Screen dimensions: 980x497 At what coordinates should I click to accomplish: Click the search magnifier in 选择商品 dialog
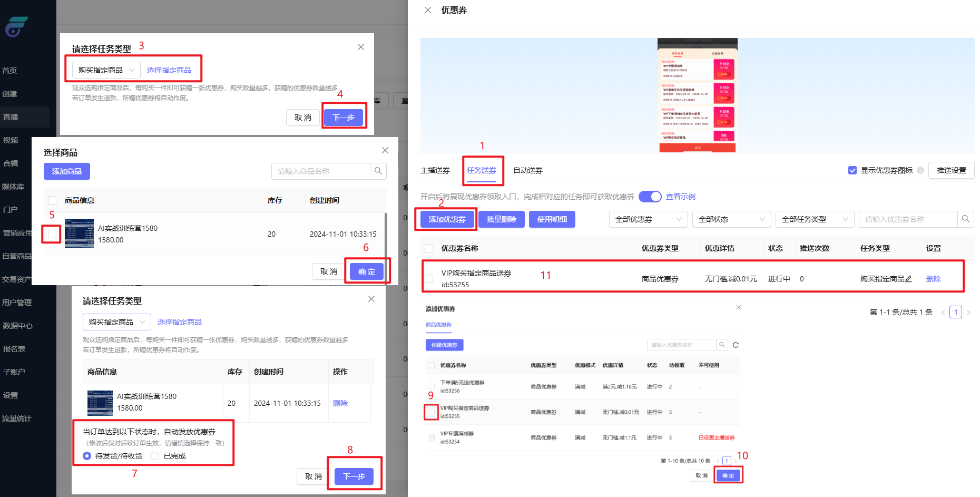pyautogui.click(x=378, y=171)
